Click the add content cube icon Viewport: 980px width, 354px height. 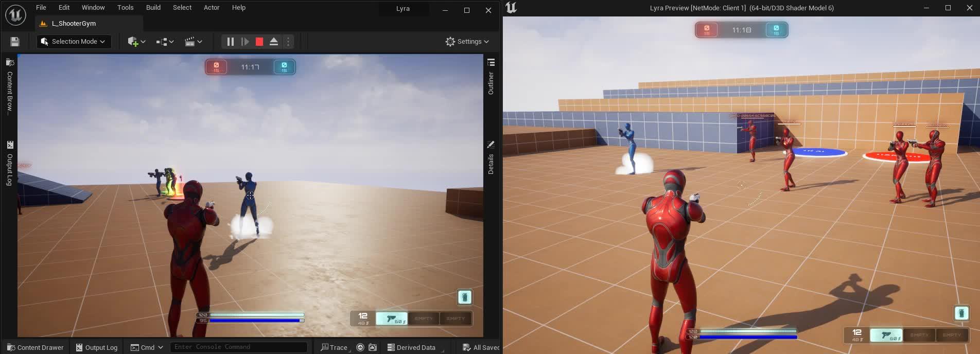(x=133, y=42)
